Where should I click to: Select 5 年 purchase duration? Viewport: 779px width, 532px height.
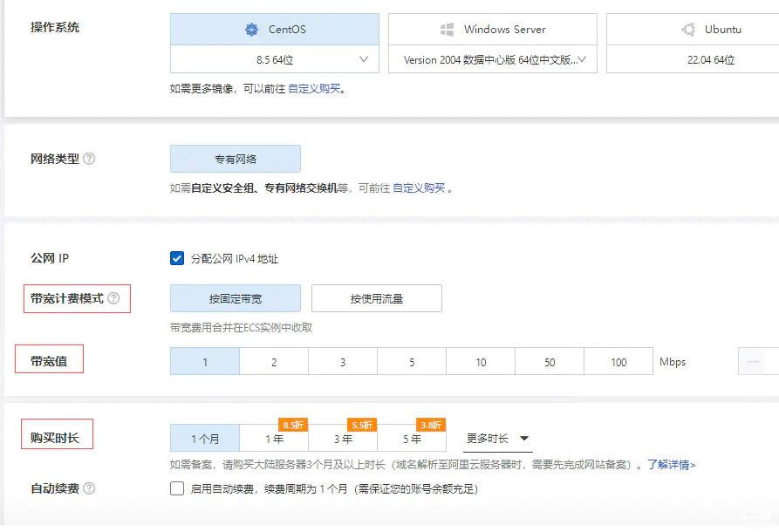click(x=412, y=438)
